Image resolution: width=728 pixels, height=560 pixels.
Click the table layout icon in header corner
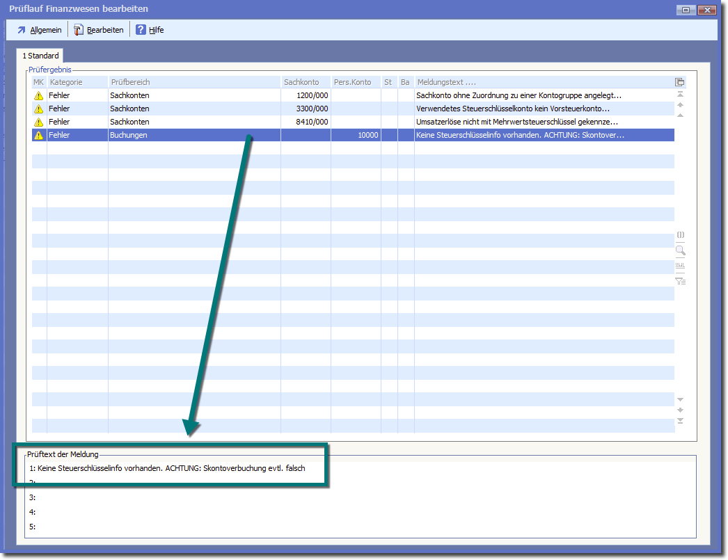pos(680,82)
